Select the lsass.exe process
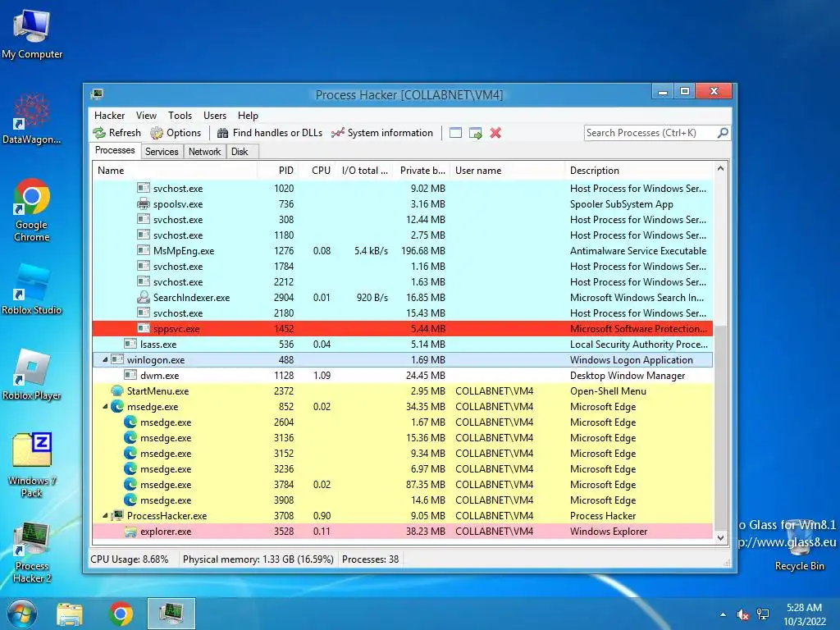 tap(402, 344)
